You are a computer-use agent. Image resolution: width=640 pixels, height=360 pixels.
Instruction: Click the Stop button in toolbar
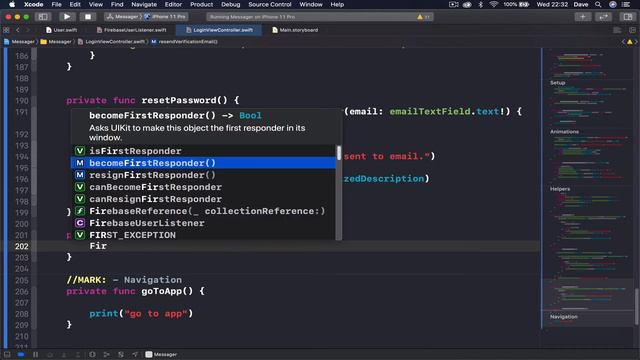[88, 17]
